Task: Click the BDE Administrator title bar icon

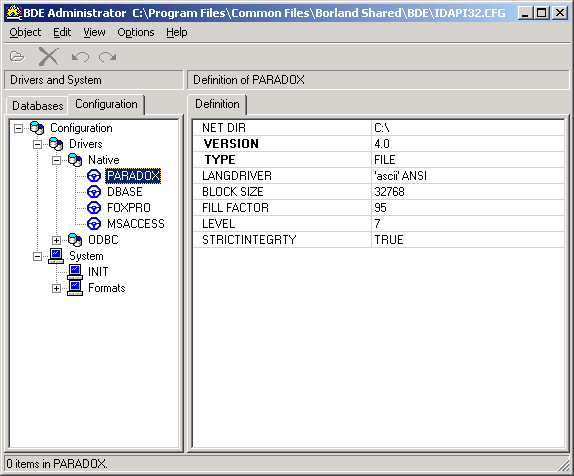Action: [14, 13]
